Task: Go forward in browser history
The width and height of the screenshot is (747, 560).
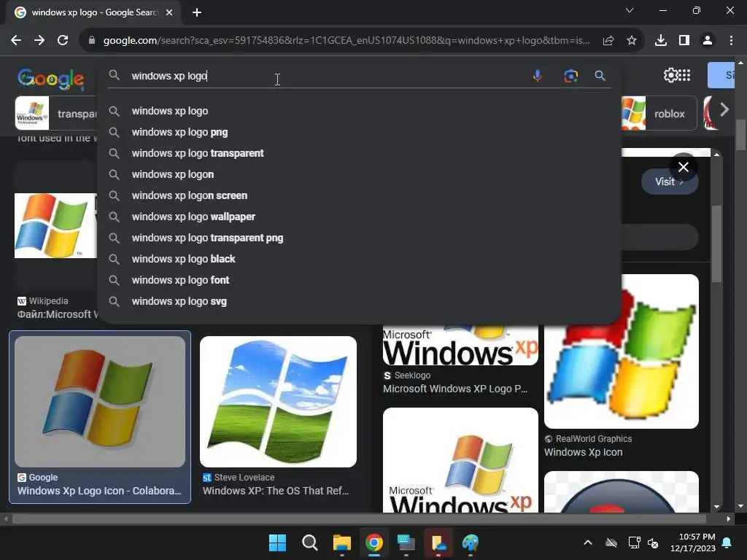Action: pos(39,41)
